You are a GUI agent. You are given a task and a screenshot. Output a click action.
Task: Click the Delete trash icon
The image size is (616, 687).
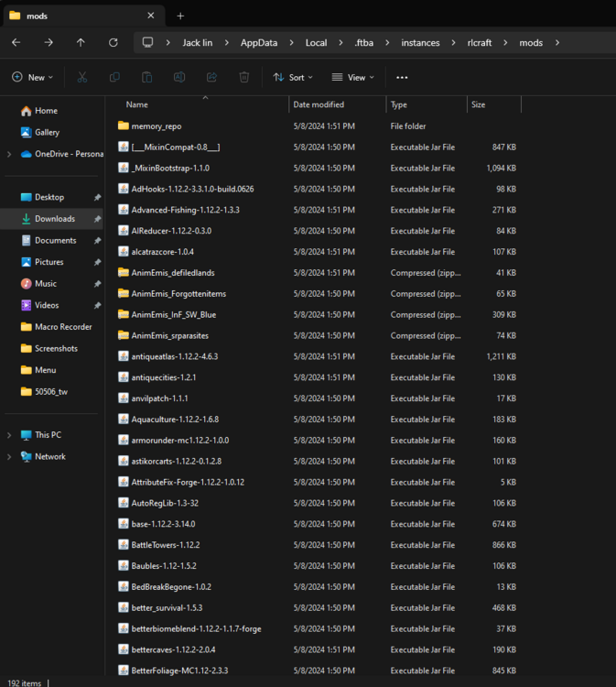pyautogui.click(x=243, y=78)
